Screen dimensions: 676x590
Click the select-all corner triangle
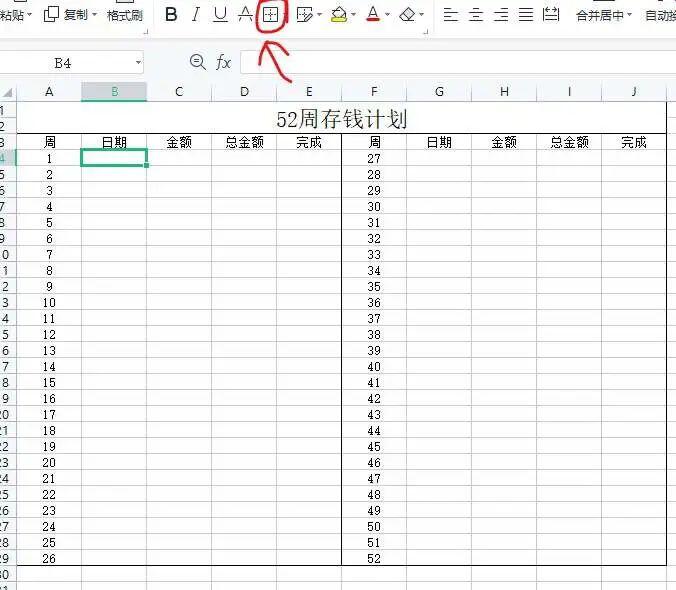[8, 92]
